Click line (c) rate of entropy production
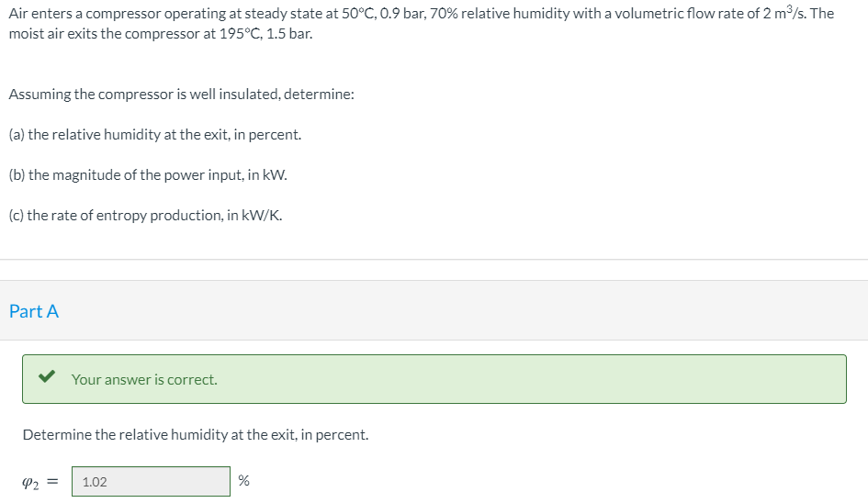This screenshot has height=503, width=868. coord(146,216)
